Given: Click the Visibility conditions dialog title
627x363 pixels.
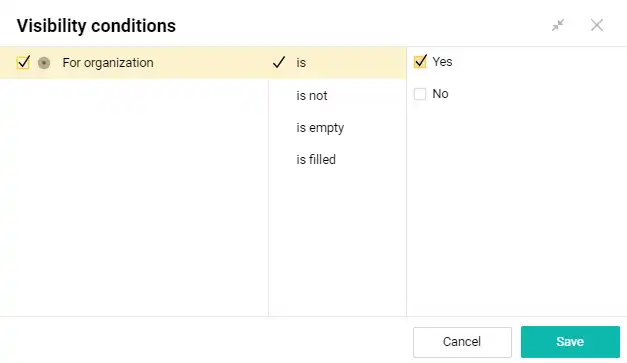Looking at the screenshot, I should click(96, 26).
